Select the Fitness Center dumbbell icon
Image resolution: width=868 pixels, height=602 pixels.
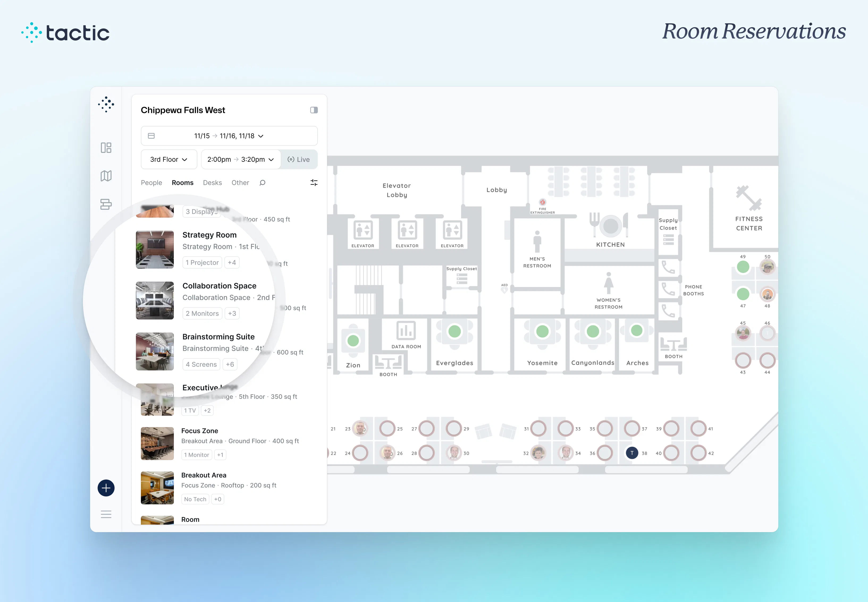click(749, 198)
